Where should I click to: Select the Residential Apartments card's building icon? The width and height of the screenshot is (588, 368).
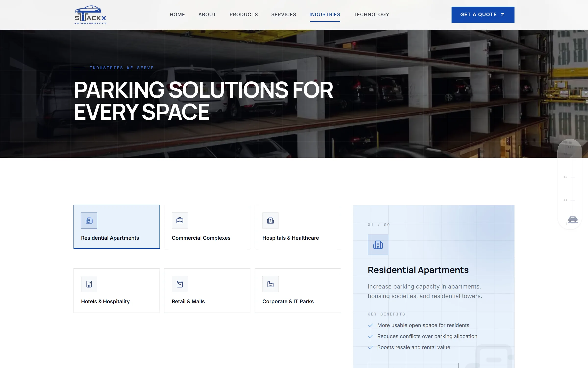[x=89, y=221]
